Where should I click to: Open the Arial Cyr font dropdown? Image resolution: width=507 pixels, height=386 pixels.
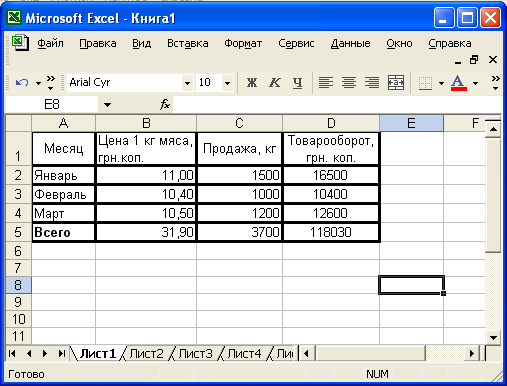pyautogui.click(x=187, y=83)
